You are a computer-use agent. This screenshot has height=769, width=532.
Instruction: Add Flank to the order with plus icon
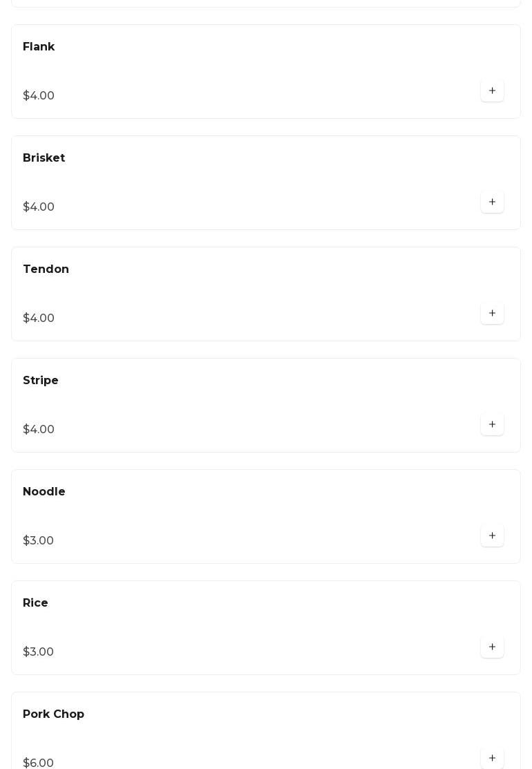point(492,91)
